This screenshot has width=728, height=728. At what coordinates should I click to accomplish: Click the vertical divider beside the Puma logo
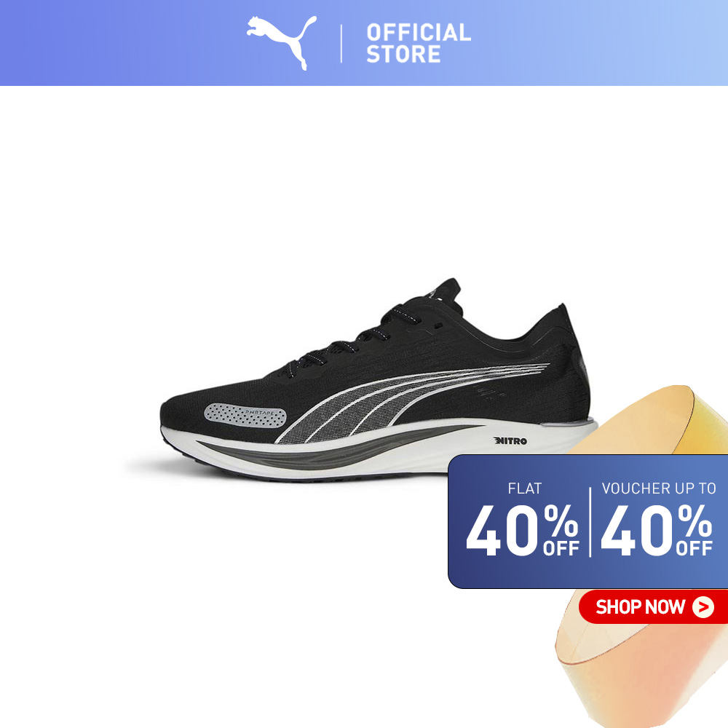pos(341,44)
